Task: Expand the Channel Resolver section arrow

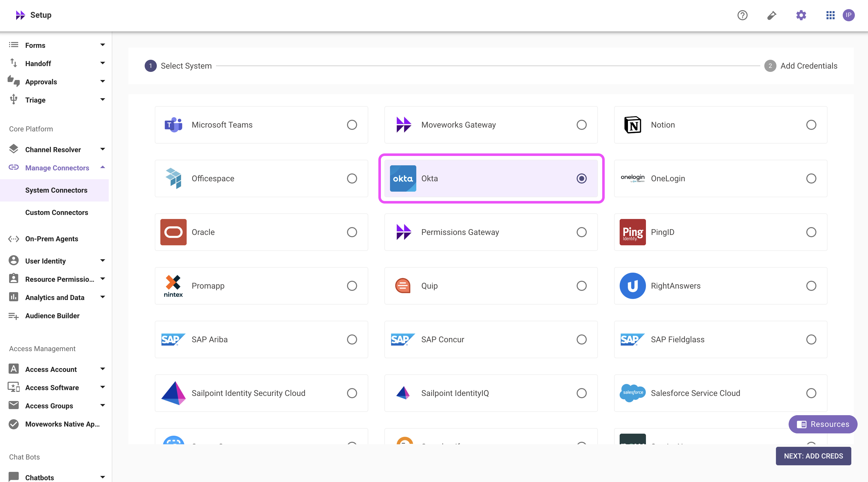Action: (x=103, y=149)
